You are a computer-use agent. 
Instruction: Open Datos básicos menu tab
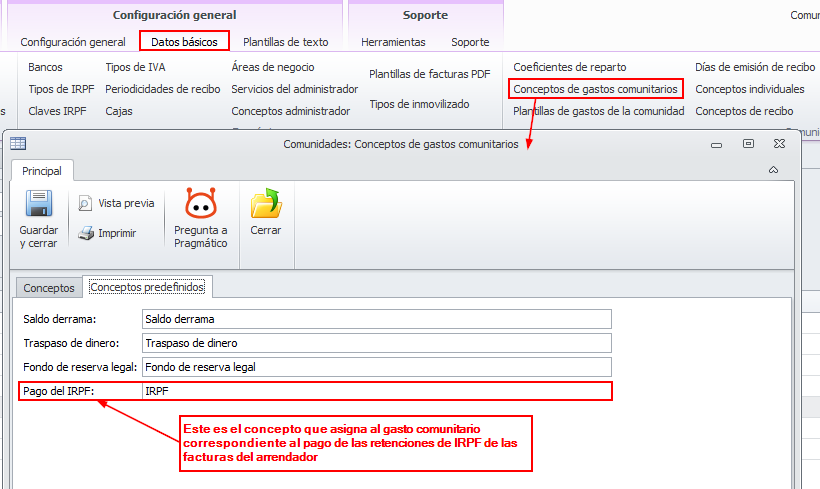(x=184, y=42)
